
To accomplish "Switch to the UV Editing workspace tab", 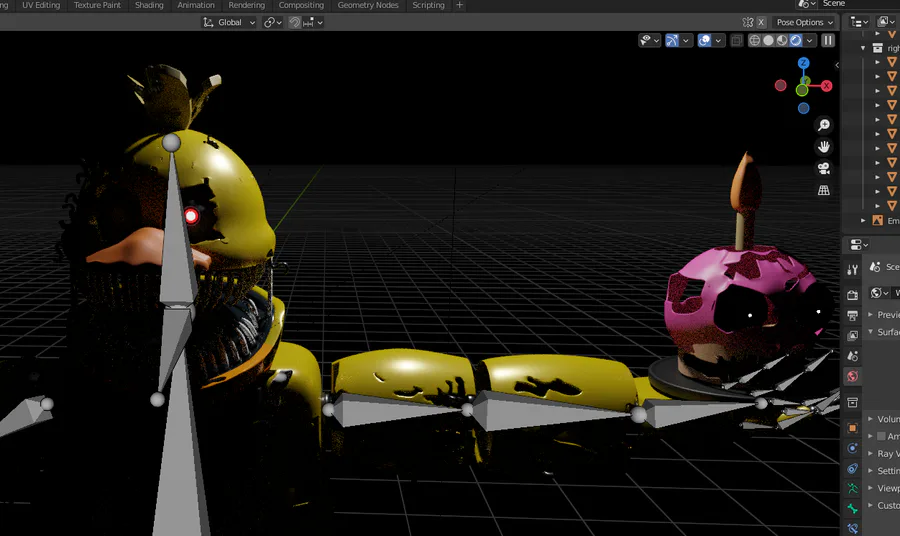I will (x=41, y=5).
